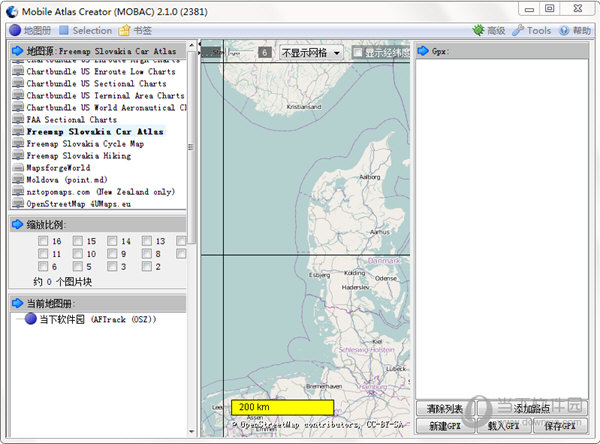This screenshot has height=444, width=600.
Task: Click the zoom level 6 indicator
Action: pos(264,53)
